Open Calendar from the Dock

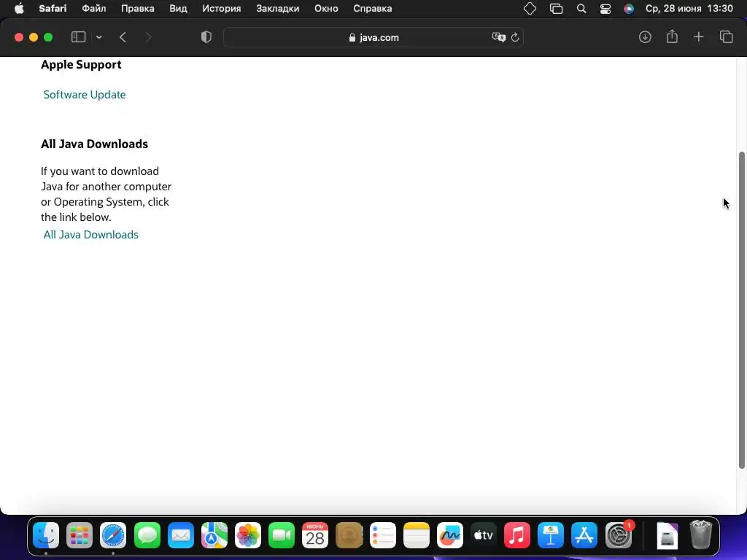pos(315,536)
